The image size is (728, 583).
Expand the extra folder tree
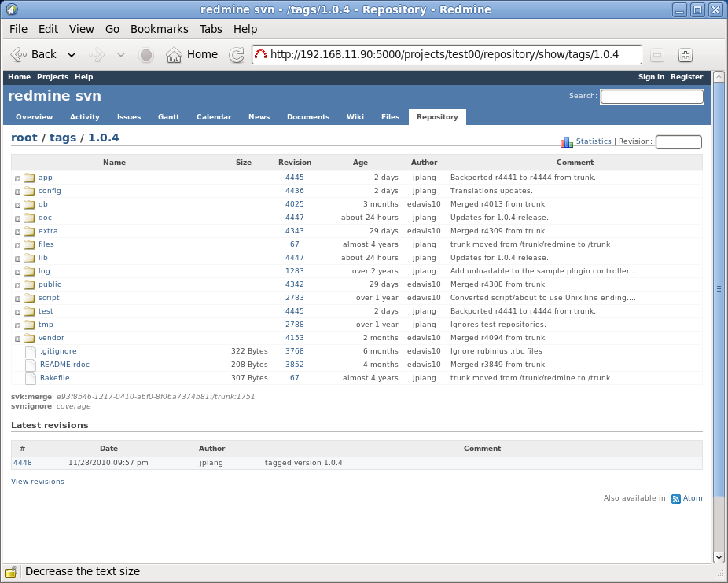(17, 232)
